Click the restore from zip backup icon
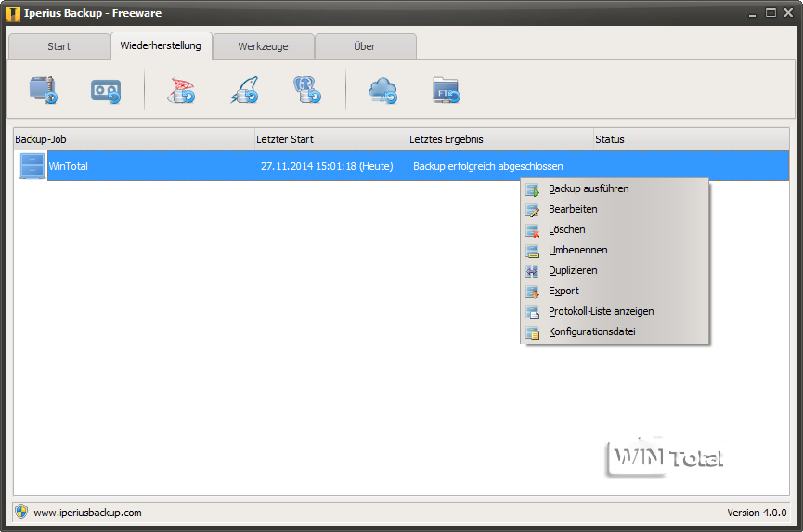Viewport: 803px width, 532px height. click(x=43, y=90)
